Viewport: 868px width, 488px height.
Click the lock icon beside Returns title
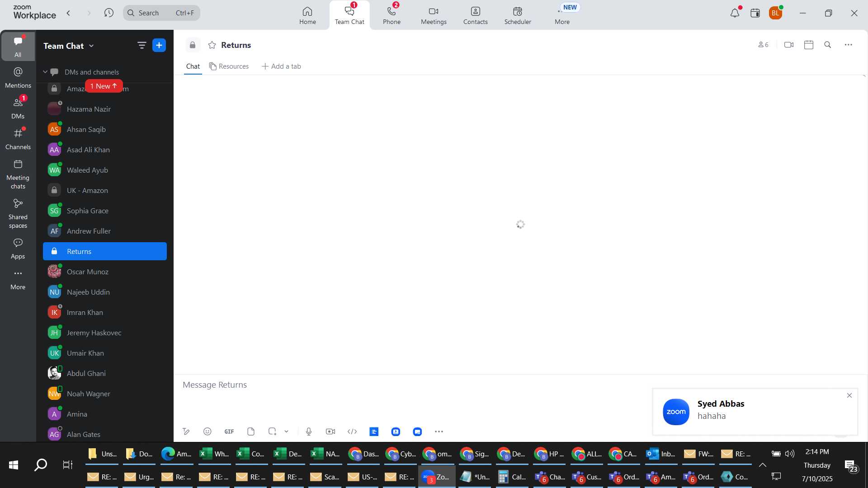coord(193,45)
